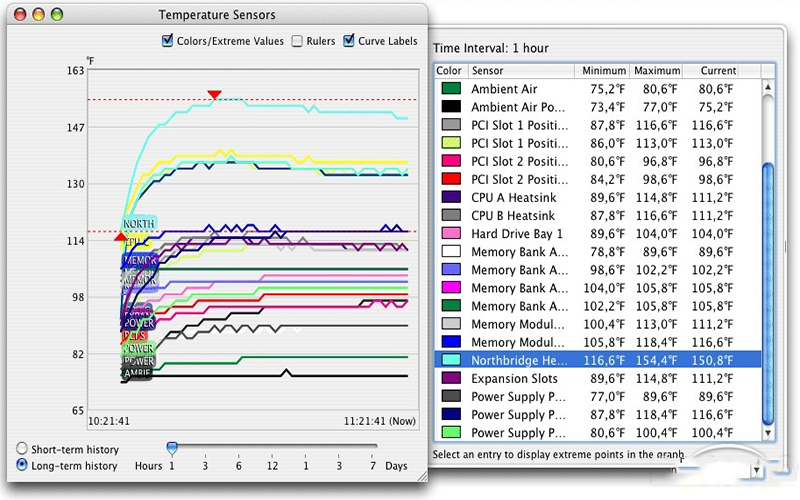Enable the Rulers checkbox
Image resolution: width=800 pixels, height=500 pixels.
pyautogui.click(x=297, y=41)
